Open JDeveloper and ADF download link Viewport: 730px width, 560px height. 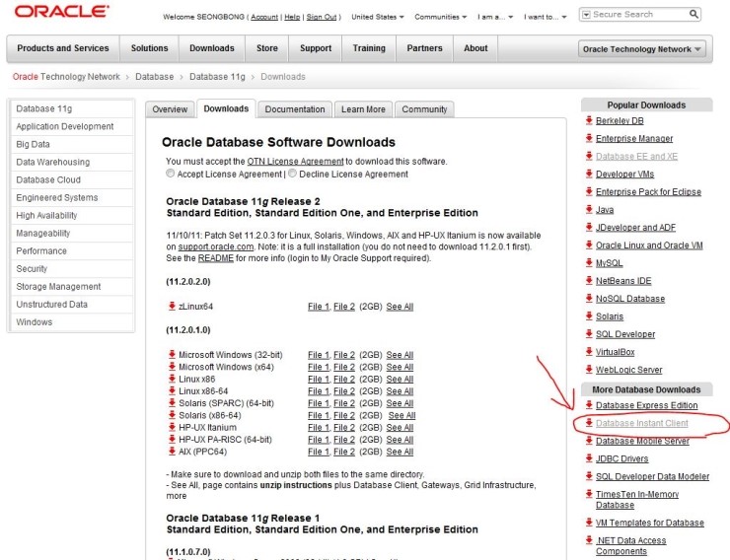635,227
